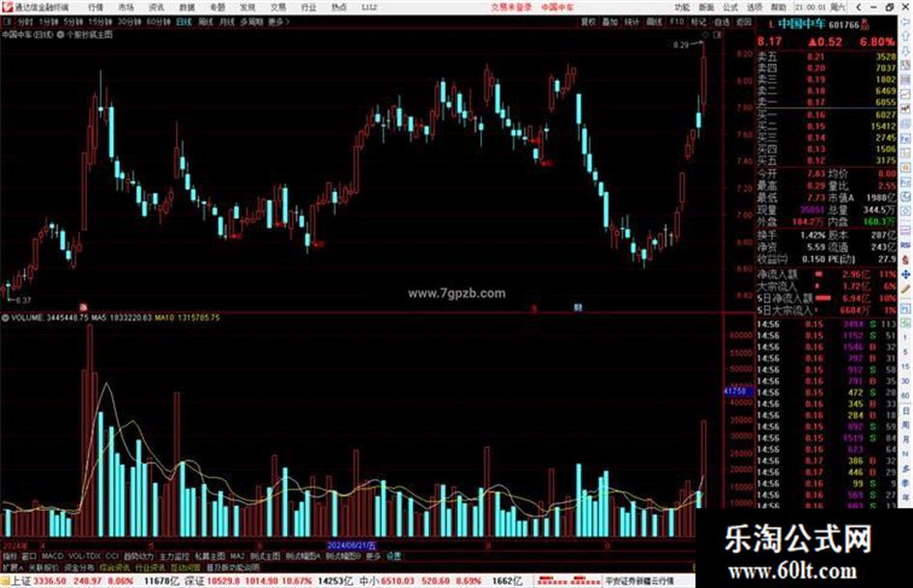Open the 行业 menu
The image size is (913, 588).
click(308, 8)
